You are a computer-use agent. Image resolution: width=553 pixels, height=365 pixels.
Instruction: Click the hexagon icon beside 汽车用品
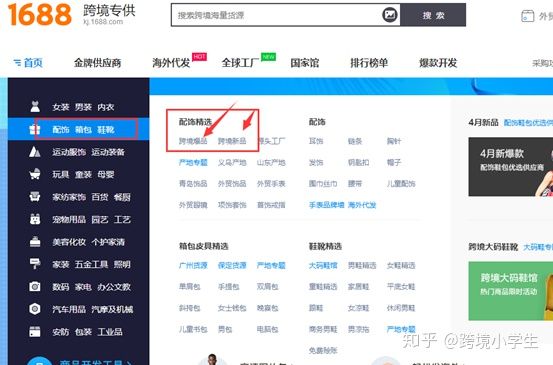click(35, 309)
